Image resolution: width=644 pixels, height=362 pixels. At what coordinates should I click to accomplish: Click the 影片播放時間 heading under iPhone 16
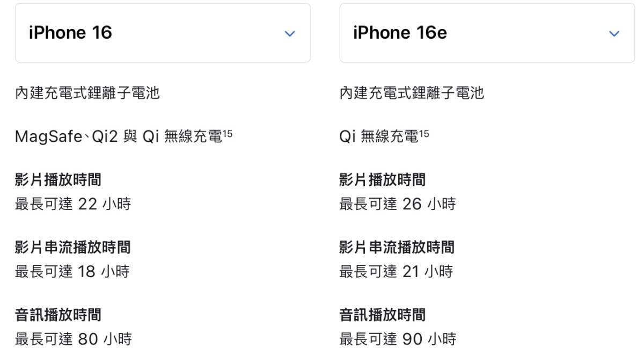58,179
